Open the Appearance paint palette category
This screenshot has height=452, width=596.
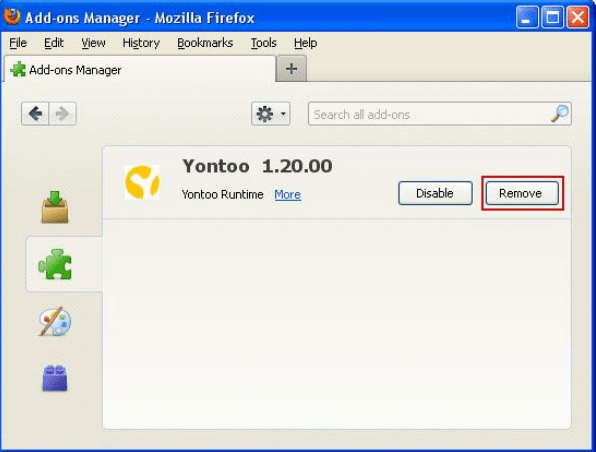tap(55, 322)
